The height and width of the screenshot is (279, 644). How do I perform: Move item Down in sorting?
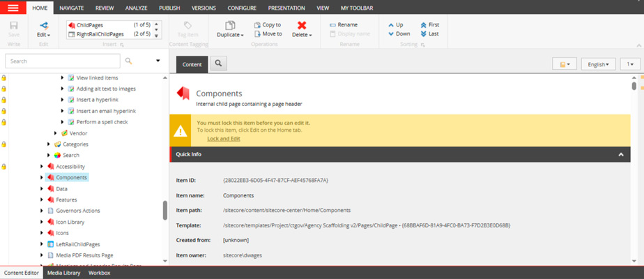point(399,33)
